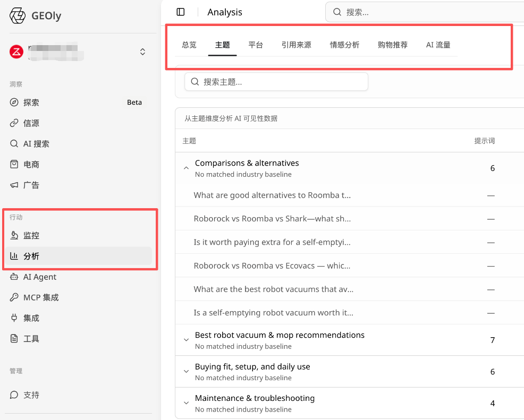The height and width of the screenshot is (420, 524).
Task: Click the document icon beside 工具
Action: [x=14, y=339]
